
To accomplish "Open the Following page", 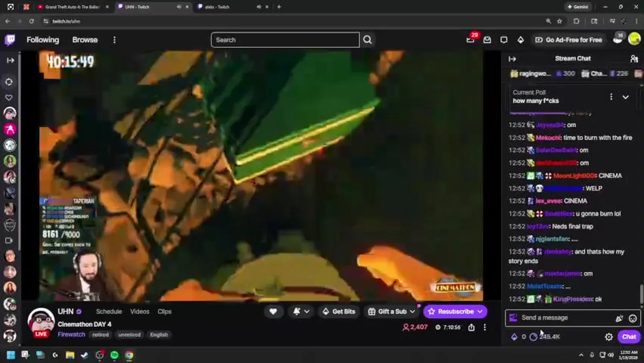I will (43, 40).
